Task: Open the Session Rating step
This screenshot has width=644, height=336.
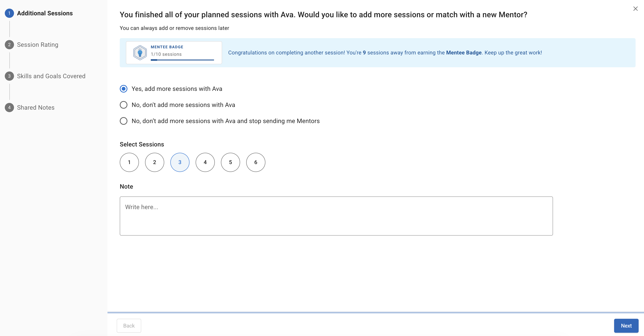Action: 38,45
